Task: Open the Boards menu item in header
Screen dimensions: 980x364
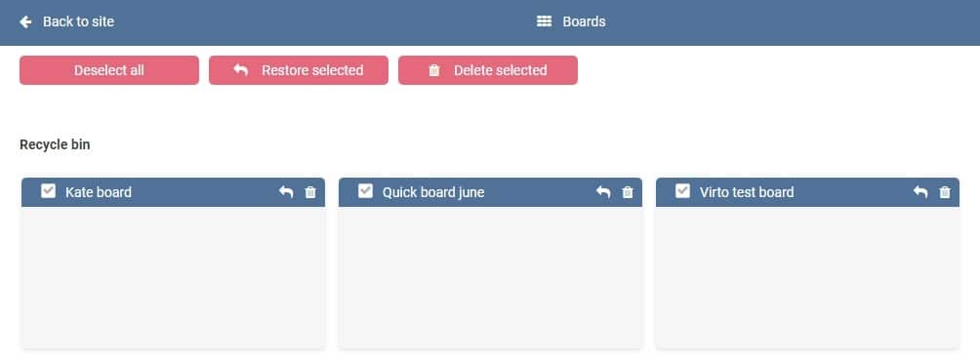Action: (x=571, y=21)
